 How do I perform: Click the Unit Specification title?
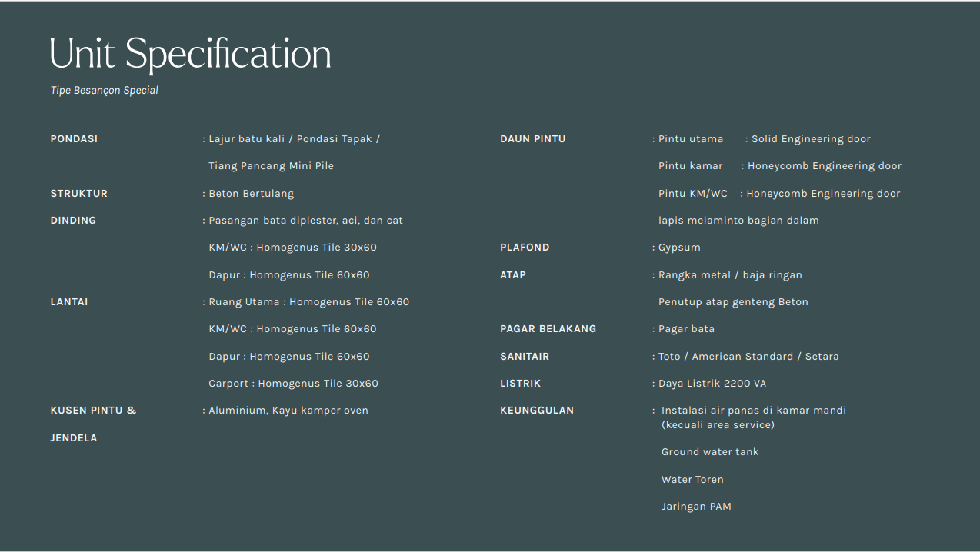pyautogui.click(x=190, y=54)
